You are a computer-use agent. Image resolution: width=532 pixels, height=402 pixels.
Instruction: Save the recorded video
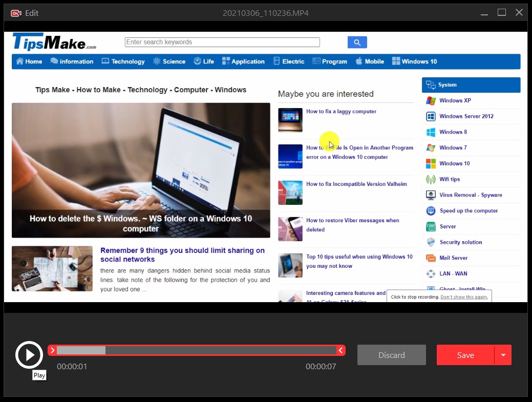coord(465,355)
